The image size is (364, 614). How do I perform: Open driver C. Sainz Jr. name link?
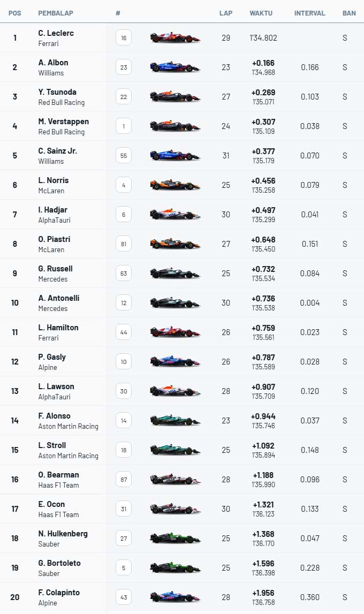58,151
